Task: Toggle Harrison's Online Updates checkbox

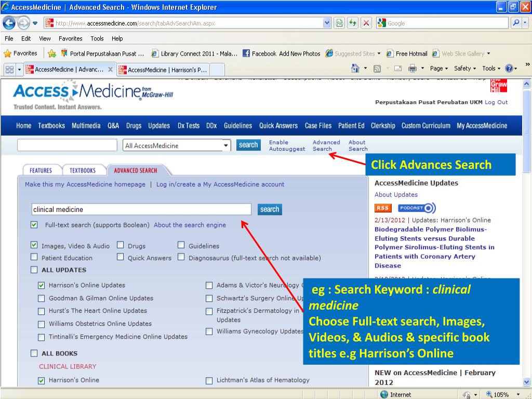Action: (41, 285)
